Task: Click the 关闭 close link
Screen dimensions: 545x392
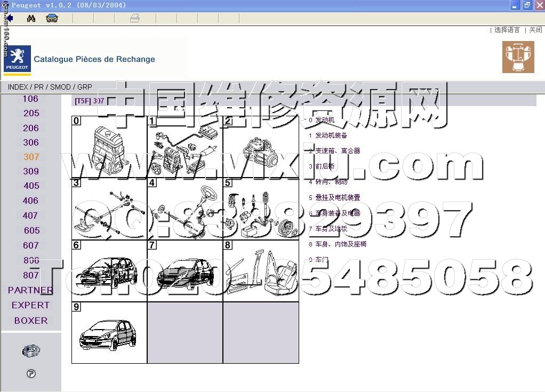Action: click(535, 30)
